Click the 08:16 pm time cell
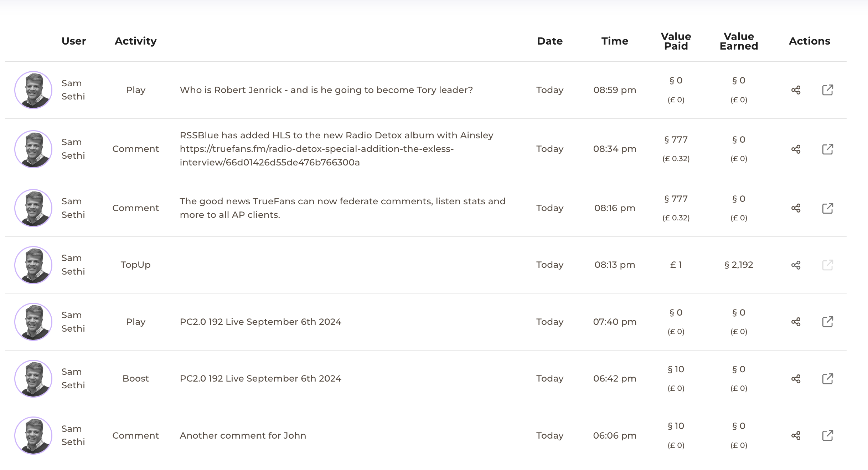The width and height of the screenshot is (868, 470). [615, 208]
